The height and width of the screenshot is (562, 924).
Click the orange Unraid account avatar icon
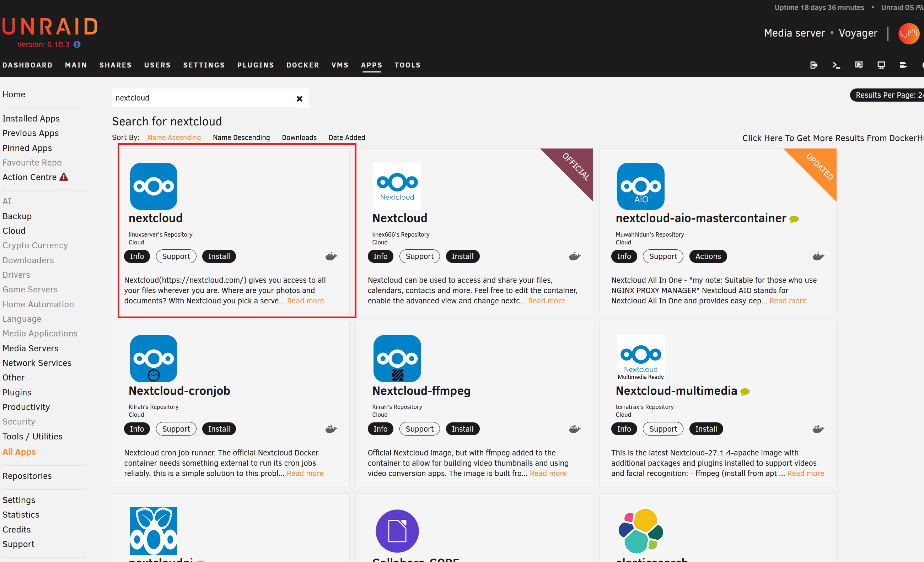pyautogui.click(x=908, y=34)
